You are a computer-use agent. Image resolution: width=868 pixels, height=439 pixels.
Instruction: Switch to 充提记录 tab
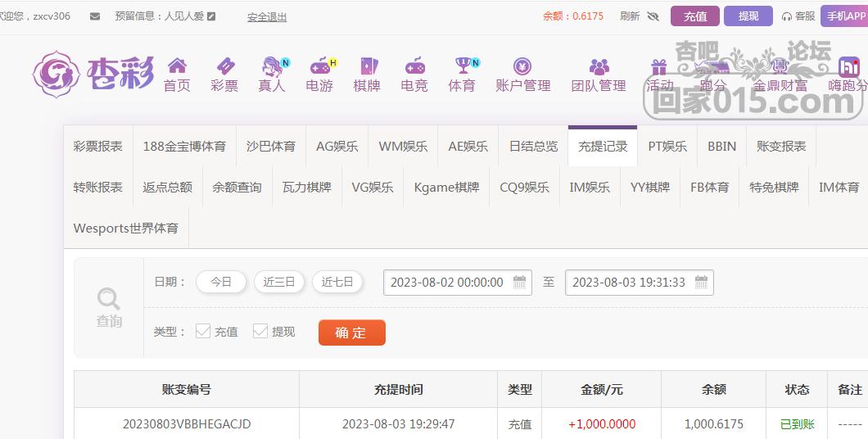click(x=603, y=146)
